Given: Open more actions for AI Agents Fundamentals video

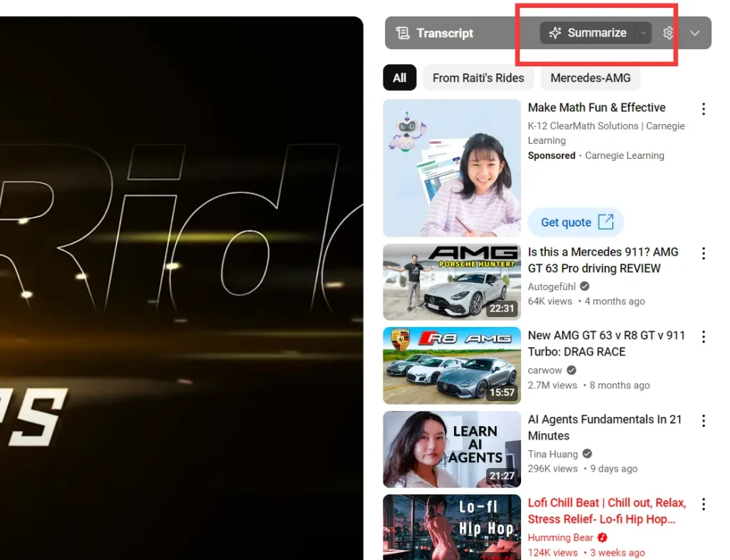Looking at the screenshot, I should coord(704,420).
